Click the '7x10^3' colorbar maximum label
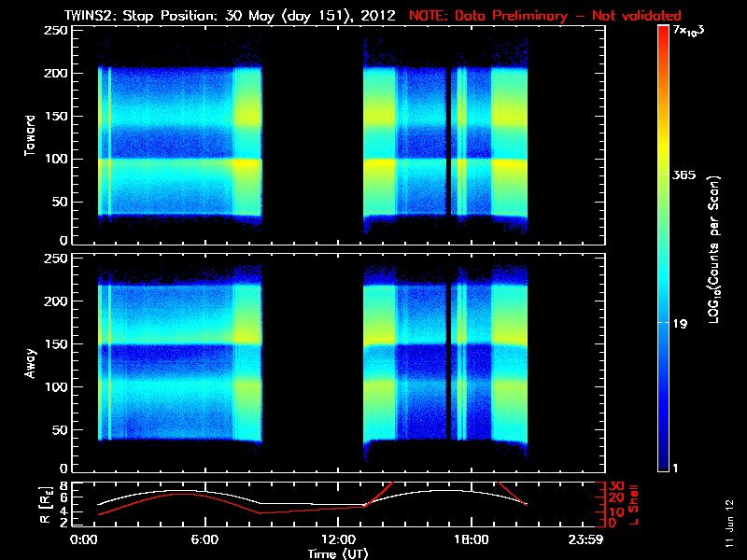Image resolution: width=747 pixels, height=560 pixels. [x=688, y=31]
